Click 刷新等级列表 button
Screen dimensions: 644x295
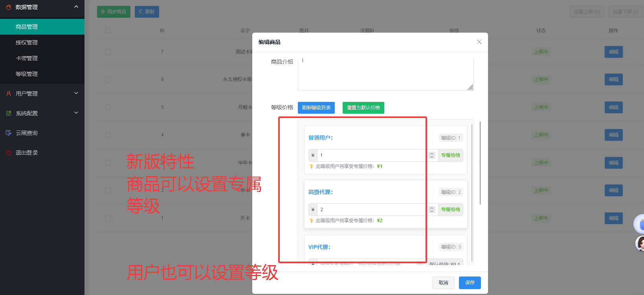click(316, 108)
